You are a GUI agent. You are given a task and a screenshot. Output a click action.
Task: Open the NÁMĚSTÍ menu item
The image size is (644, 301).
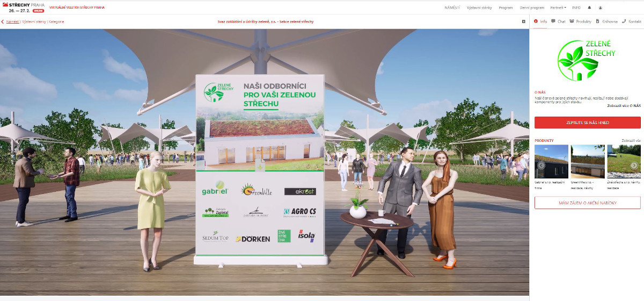[452, 8]
